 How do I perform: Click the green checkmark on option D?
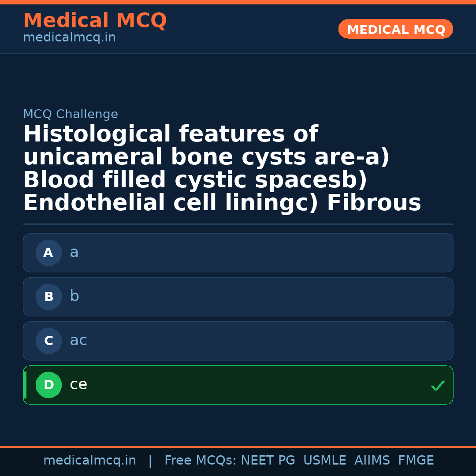(x=437, y=386)
